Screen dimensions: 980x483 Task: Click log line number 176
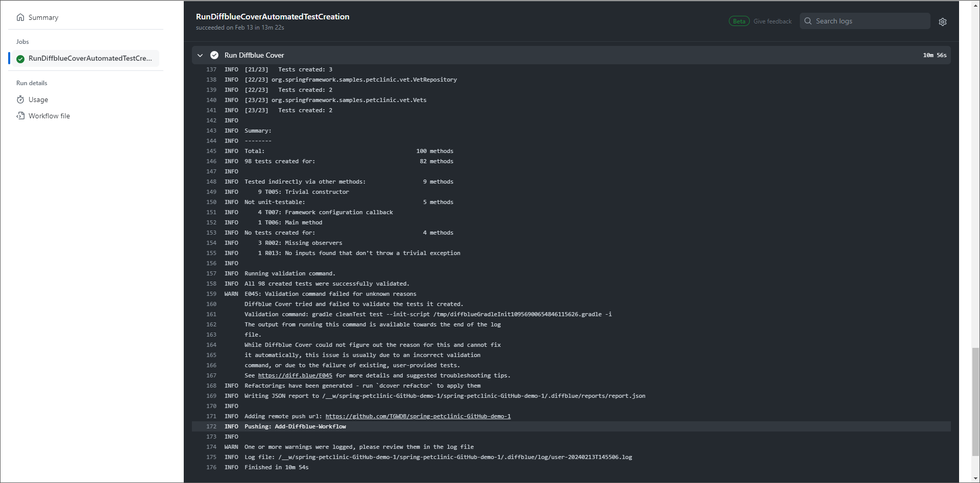coord(211,467)
